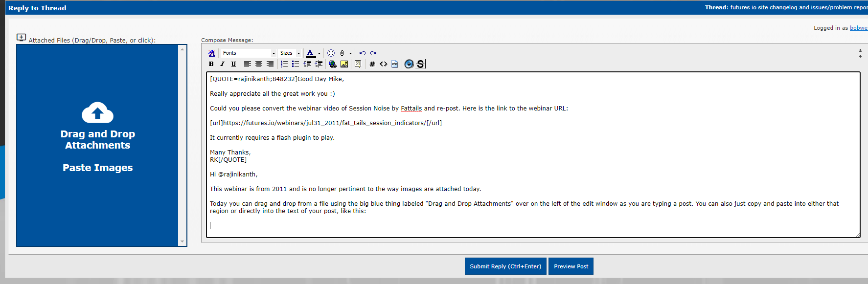This screenshot has height=284, width=868.
Task: Insert an ordered numbered list
Action: tap(284, 64)
